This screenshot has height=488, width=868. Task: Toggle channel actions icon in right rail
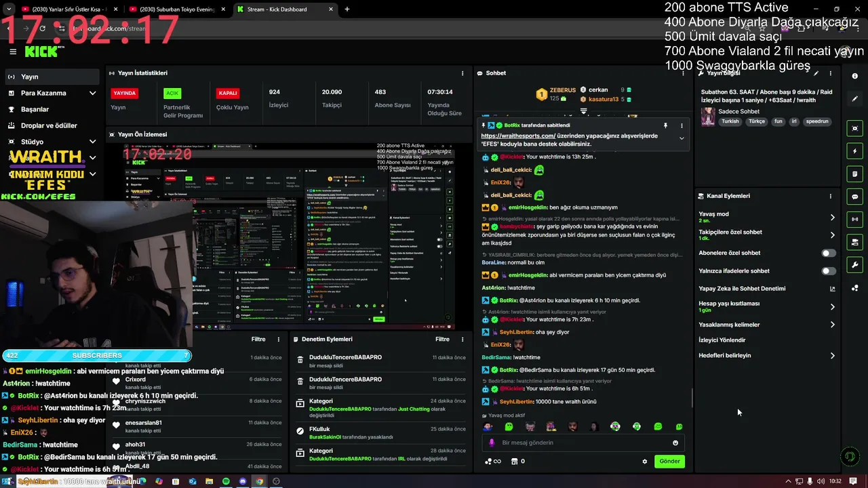coord(855,242)
